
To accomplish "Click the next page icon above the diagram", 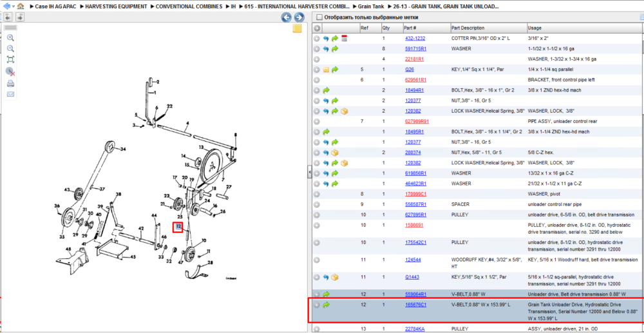I will (20, 17).
